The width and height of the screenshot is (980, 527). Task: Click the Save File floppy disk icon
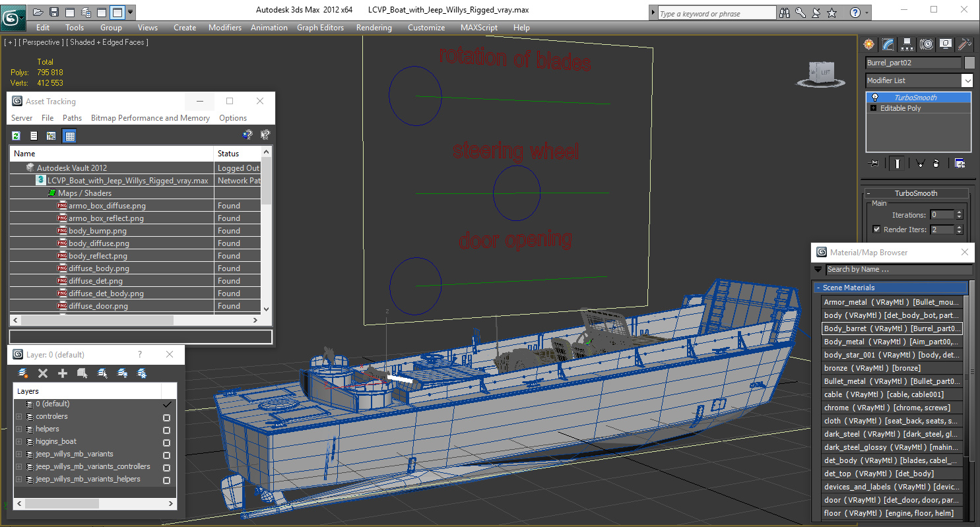(54, 12)
